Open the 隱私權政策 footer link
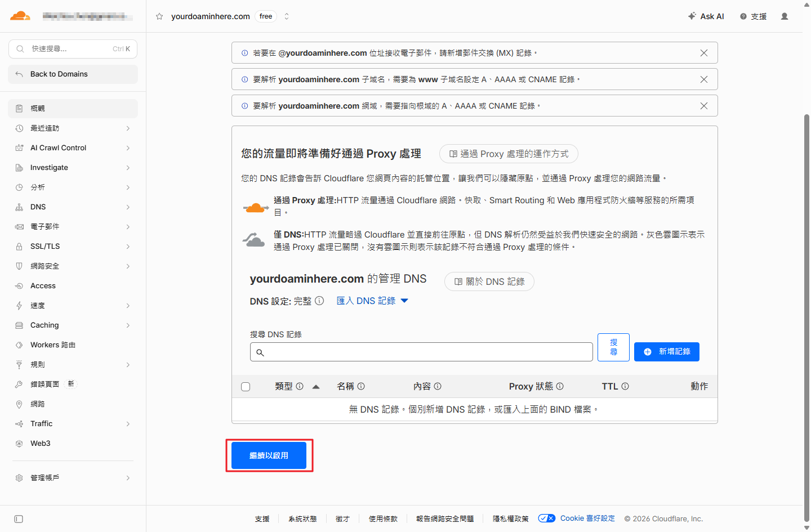This screenshot has width=811, height=532. [x=511, y=519]
